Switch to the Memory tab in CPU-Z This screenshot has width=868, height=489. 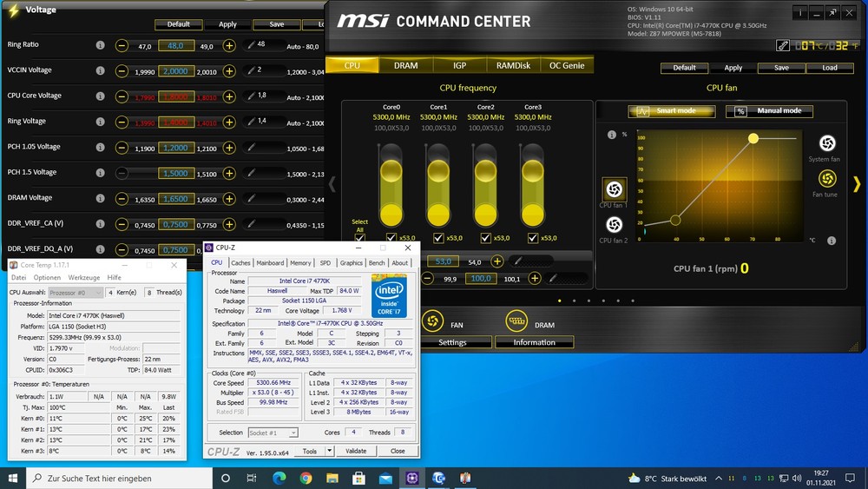pos(300,263)
